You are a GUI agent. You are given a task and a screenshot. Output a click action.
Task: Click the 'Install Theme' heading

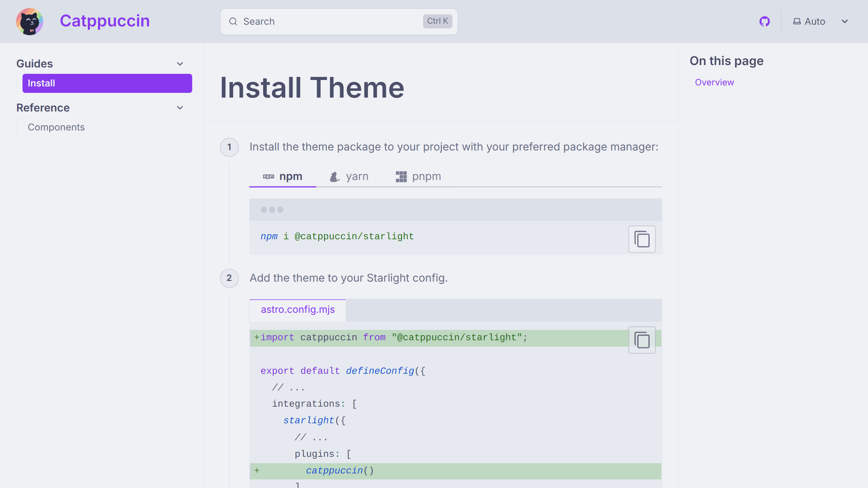pos(312,87)
